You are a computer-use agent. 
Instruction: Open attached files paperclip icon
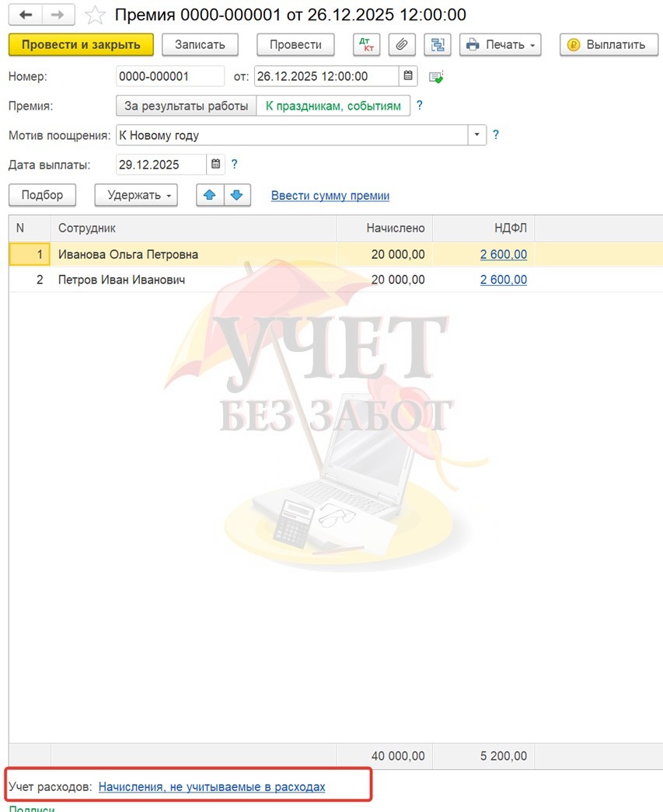click(401, 45)
